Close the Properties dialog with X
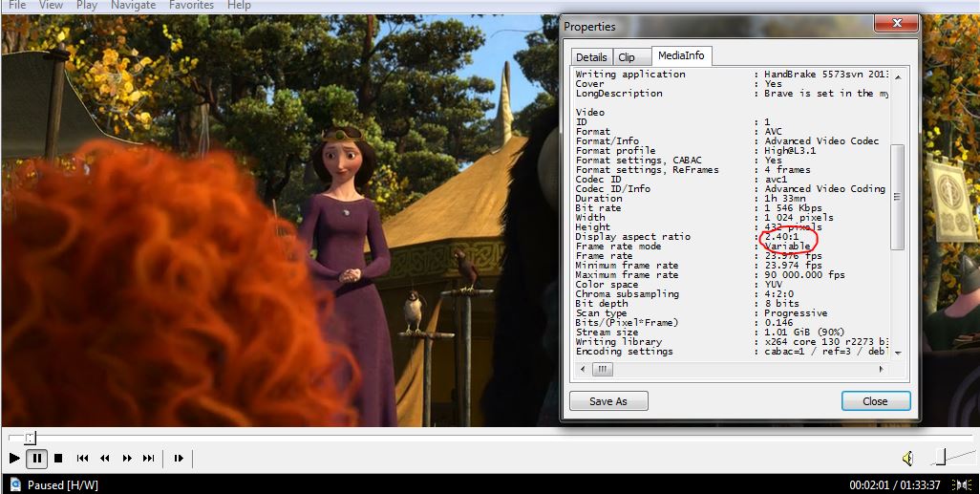Screen dimensions: 980x494 896,23
